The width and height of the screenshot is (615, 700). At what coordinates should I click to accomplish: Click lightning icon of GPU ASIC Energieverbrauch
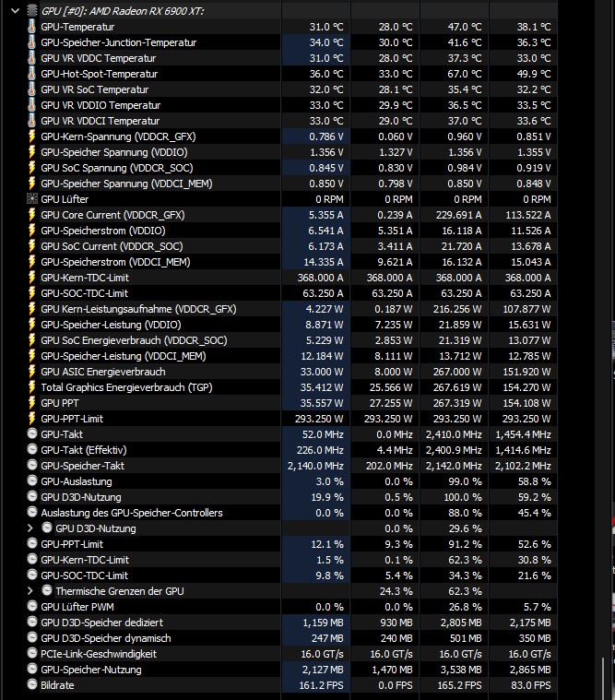[x=31, y=372]
